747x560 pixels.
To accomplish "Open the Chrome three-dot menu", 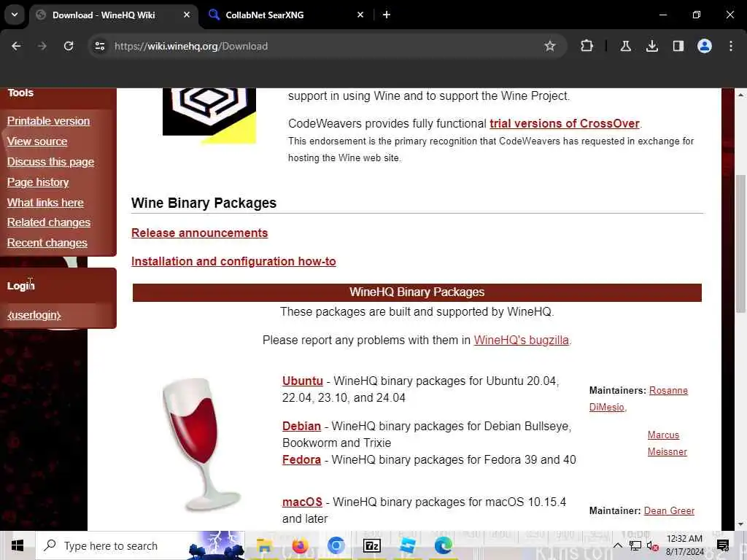I will pos(731,46).
